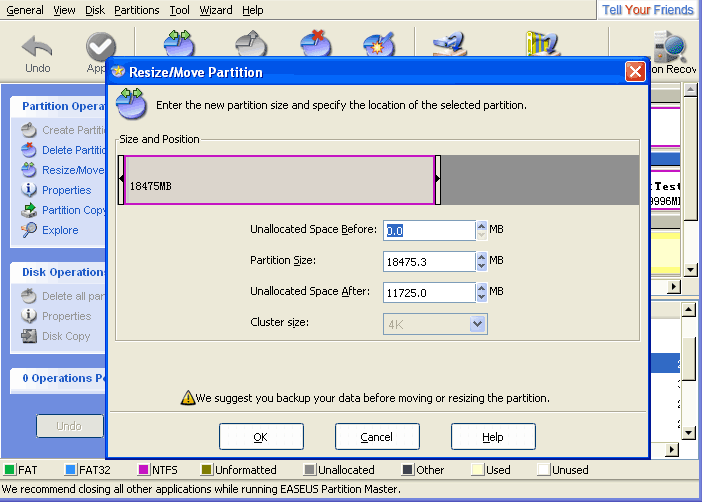Click the left resize handle of partition bar
This screenshot has height=502, width=702.
tap(121, 180)
